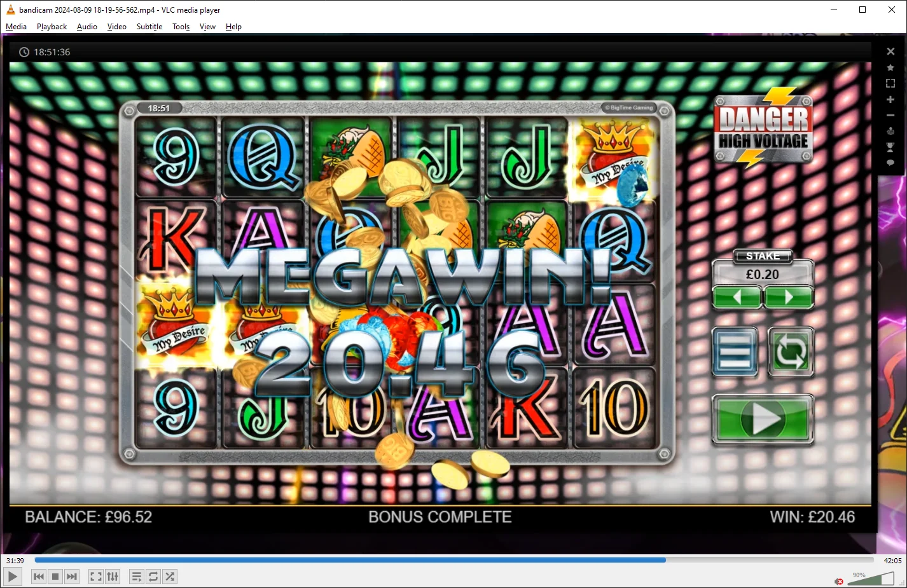Screen dimensions: 907x588
Task: Click the £0.20 stake value
Action: click(x=763, y=275)
